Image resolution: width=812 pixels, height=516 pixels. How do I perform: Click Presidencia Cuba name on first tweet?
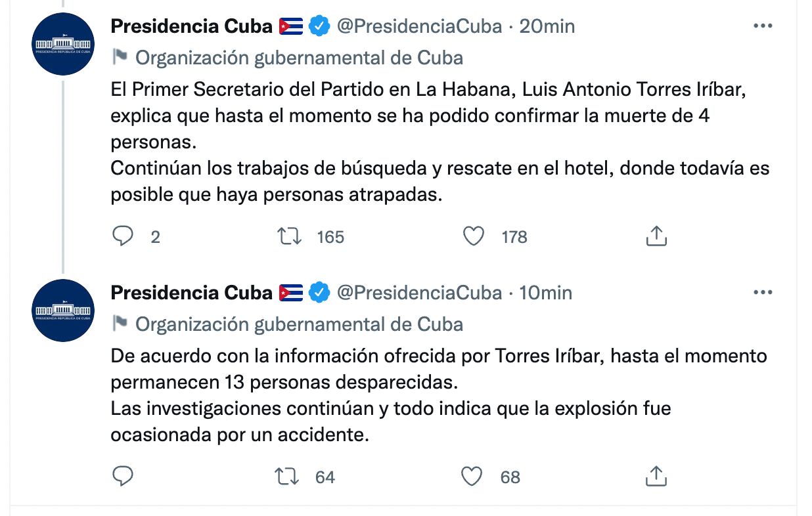191,26
